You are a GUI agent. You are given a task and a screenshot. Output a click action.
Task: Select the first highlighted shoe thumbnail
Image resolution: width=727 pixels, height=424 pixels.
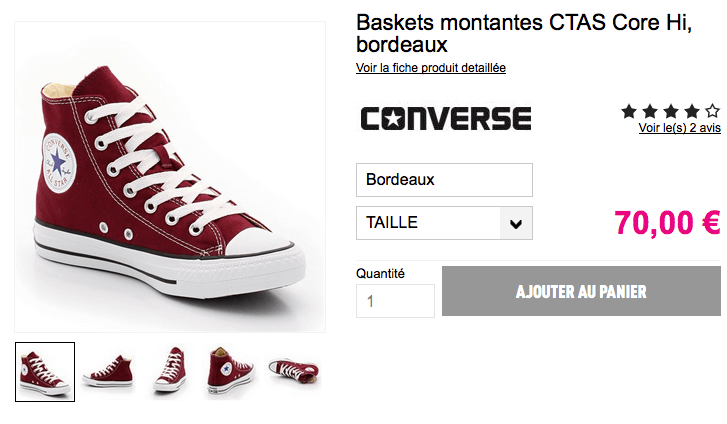click(45, 372)
